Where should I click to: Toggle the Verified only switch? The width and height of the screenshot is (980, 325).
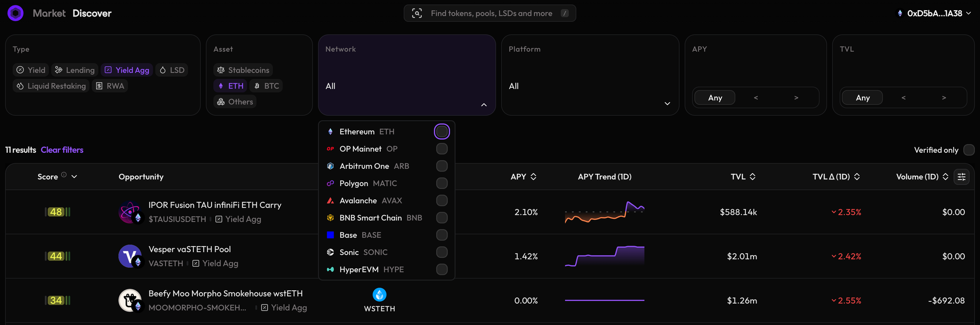[969, 150]
